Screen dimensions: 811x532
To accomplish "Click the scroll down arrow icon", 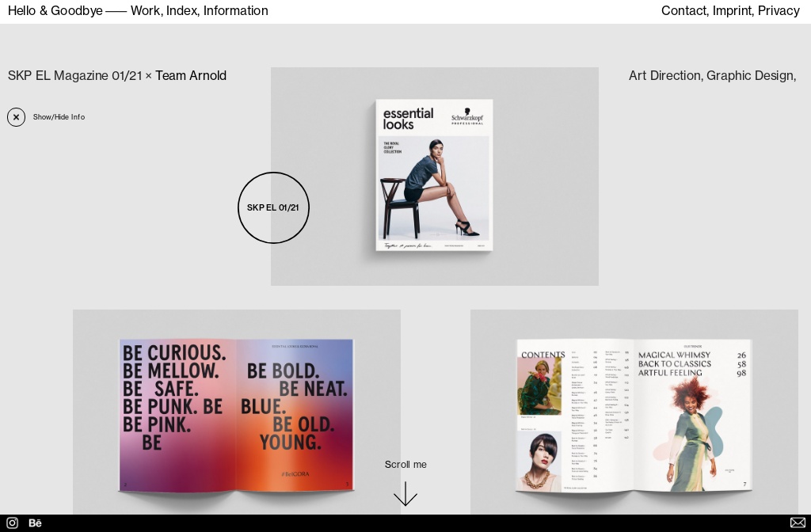I will (x=405, y=493).
